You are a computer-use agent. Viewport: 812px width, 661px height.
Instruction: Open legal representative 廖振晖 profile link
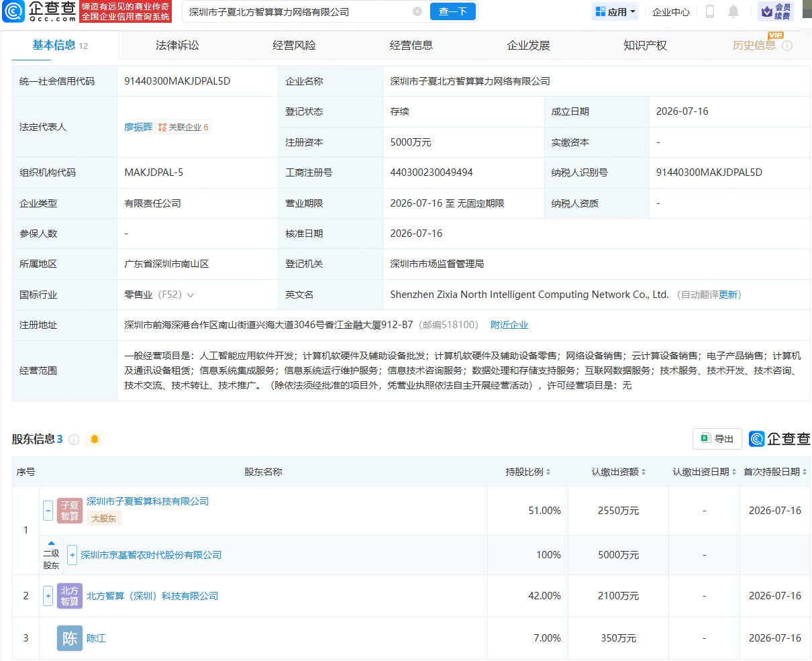tap(138, 127)
